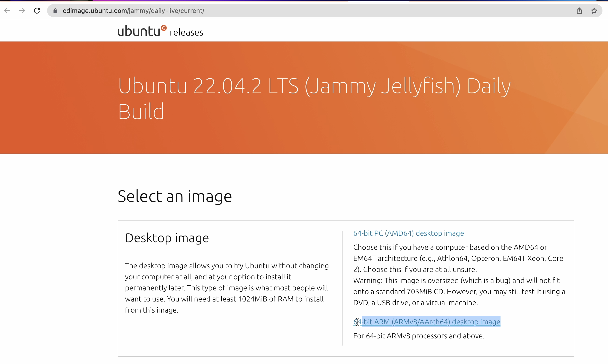Open the share icon in address bar
This screenshot has width=608, height=364.
tap(579, 11)
